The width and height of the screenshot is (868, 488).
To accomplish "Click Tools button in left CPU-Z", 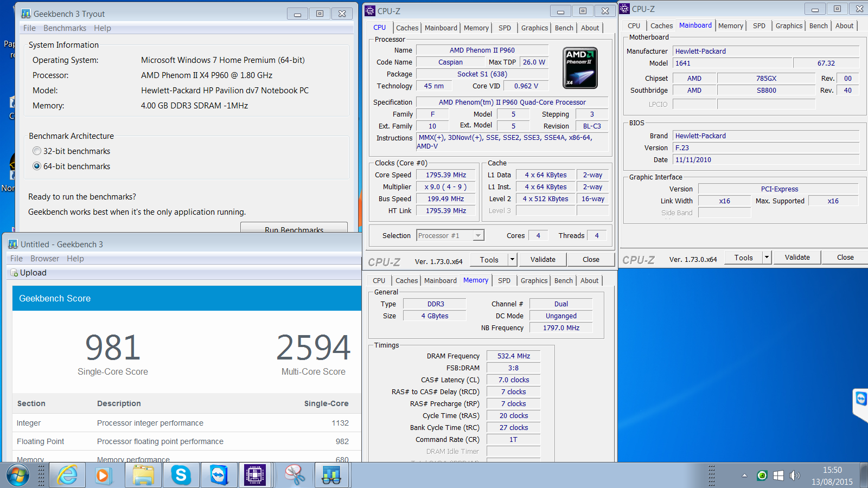I will (489, 259).
